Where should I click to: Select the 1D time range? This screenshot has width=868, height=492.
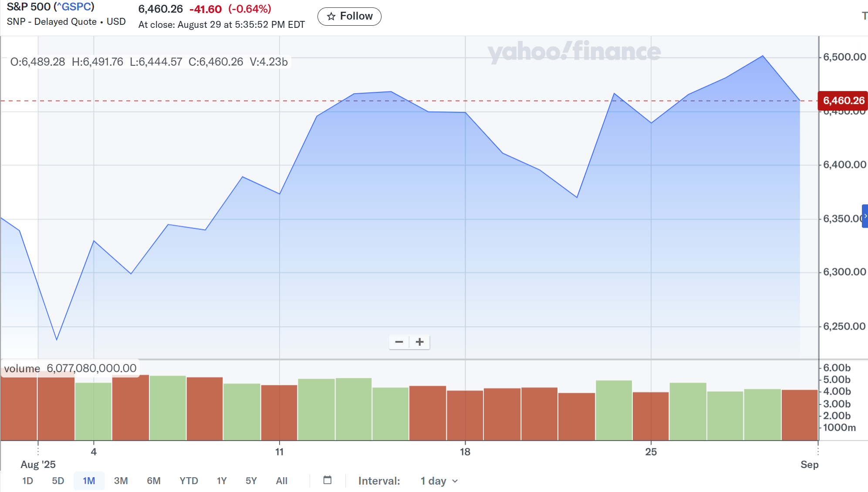tap(27, 481)
